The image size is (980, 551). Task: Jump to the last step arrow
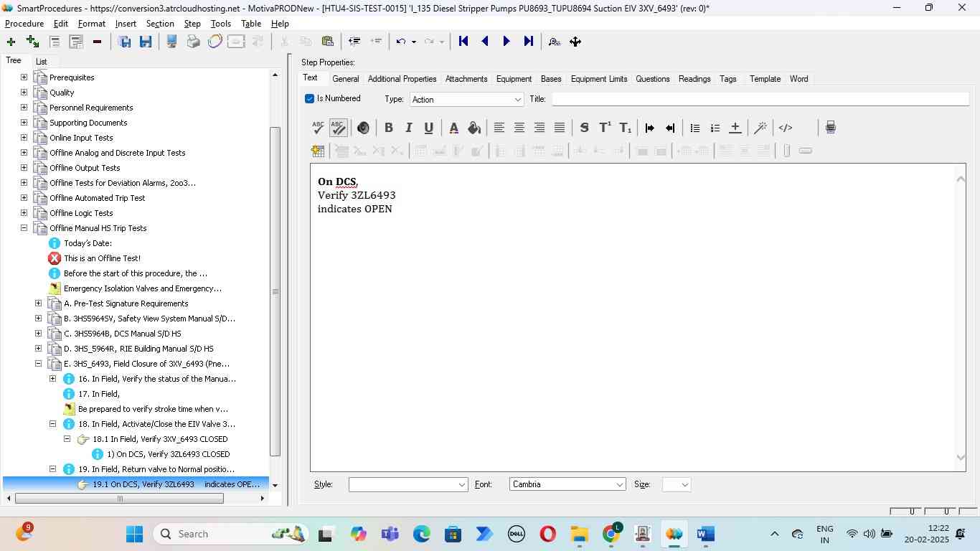click(x=529, y=42)
